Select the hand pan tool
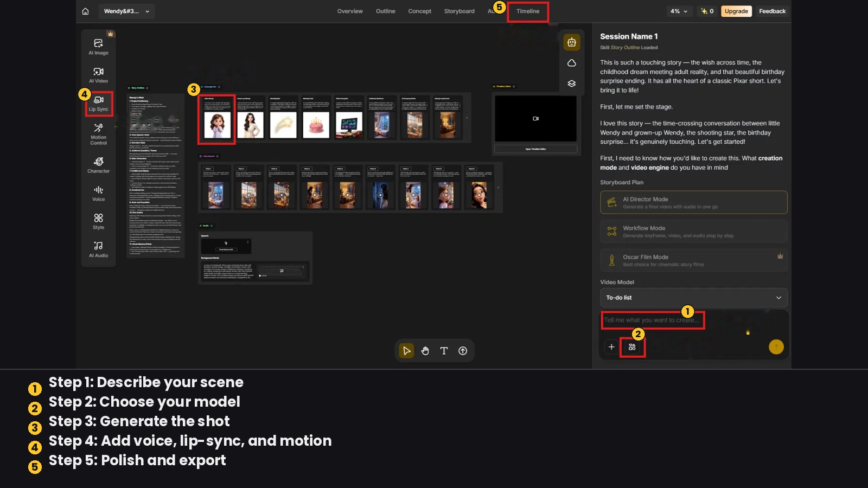 pos(425,351)
